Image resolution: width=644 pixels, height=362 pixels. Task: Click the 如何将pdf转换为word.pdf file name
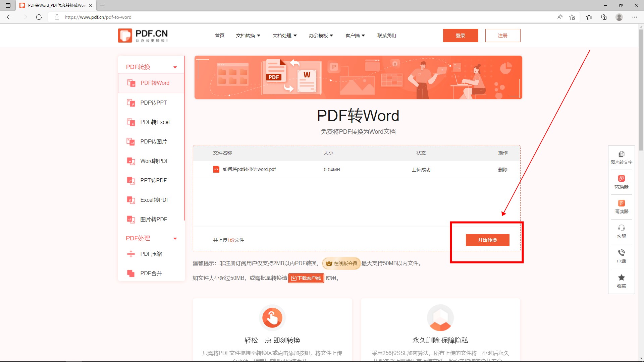click(x=249, y=169)
